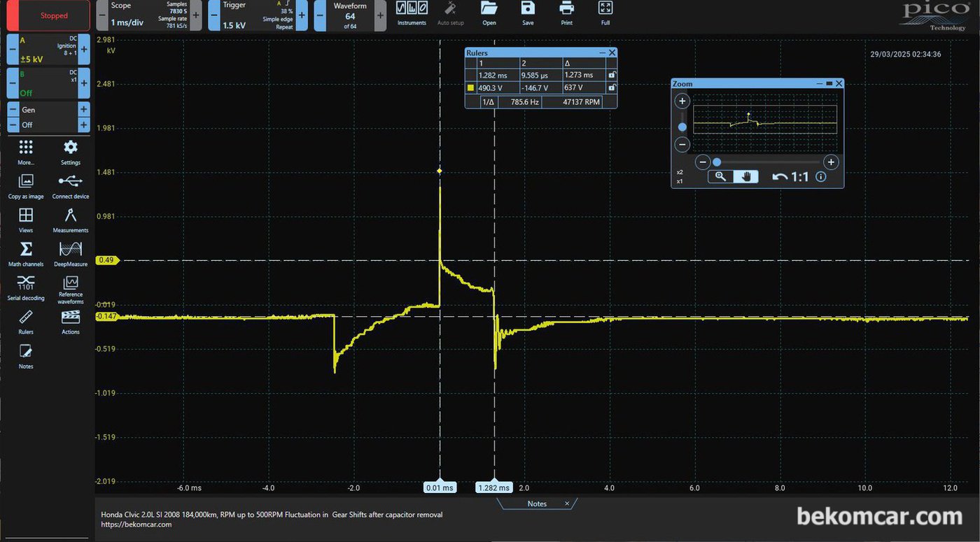The width and height of the screenshot is (980, 542).
Task: Enable the hand pan tool in Zoom panel
Action: 746,177
